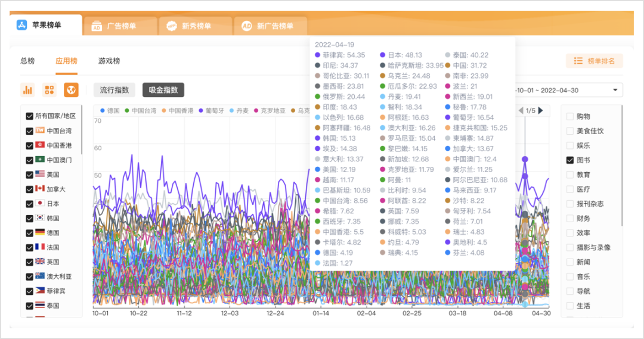Switch to 新广告榜单 tab
Image resolution: width=644 pixels, height=339 pixels.
coord(271,26)
